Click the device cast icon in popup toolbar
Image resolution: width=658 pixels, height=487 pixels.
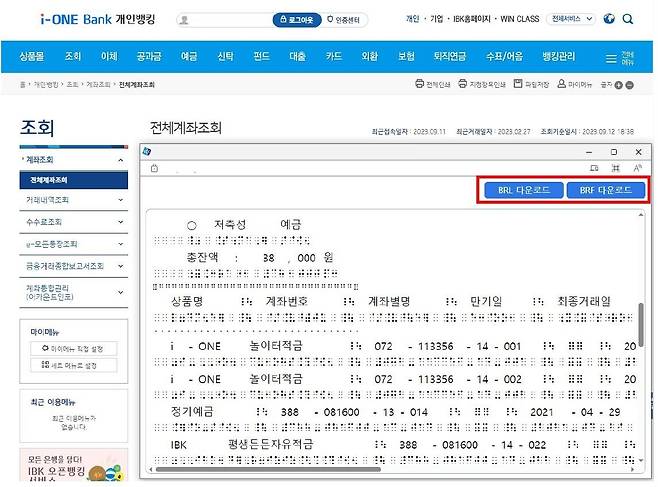[594, 168]
